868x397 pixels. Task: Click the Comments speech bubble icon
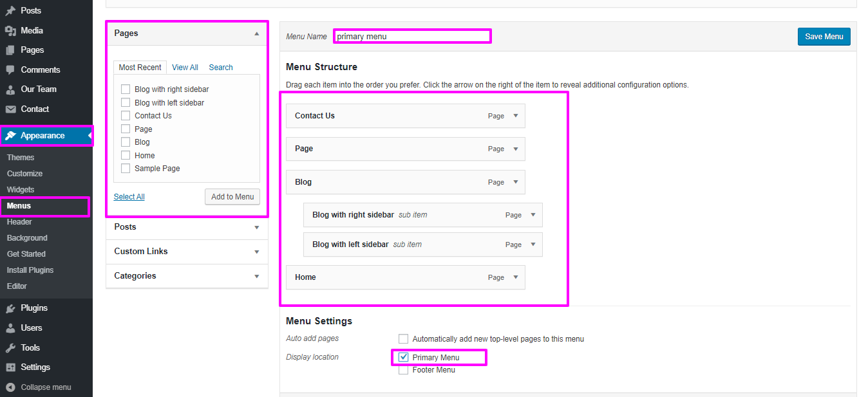pyautogui.click(x=10, y=70)
